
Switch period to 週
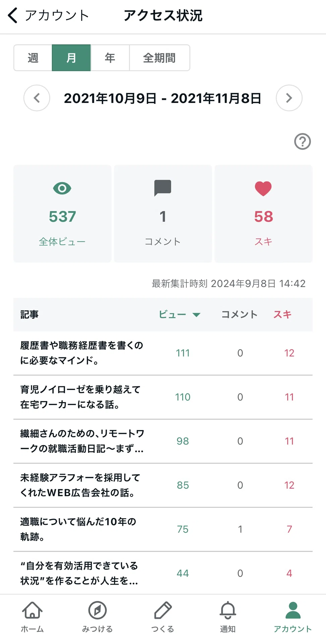click(33, 58)
